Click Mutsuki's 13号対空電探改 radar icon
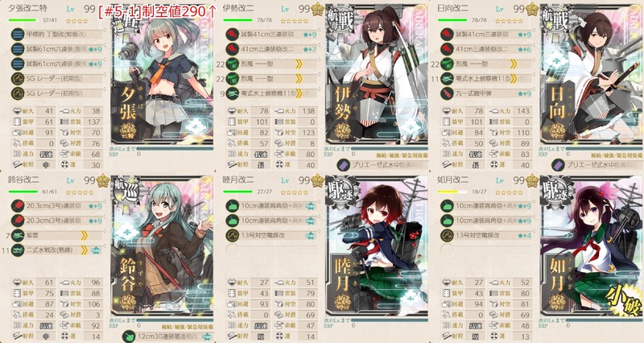Screen dimensions: 644x343 tap(233, 235)
